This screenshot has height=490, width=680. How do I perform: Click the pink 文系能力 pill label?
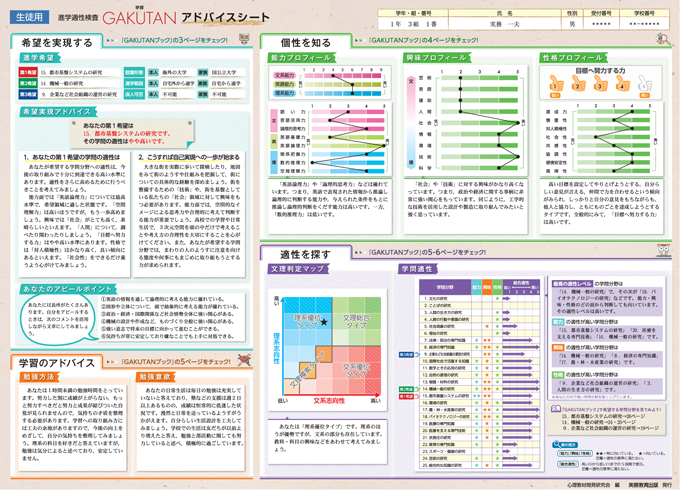(285, 75)
